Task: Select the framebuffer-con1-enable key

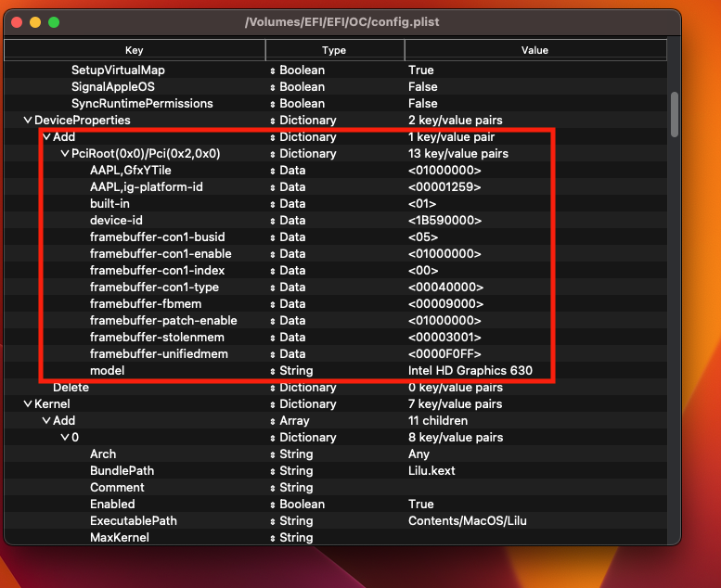Action: [161, 254]
